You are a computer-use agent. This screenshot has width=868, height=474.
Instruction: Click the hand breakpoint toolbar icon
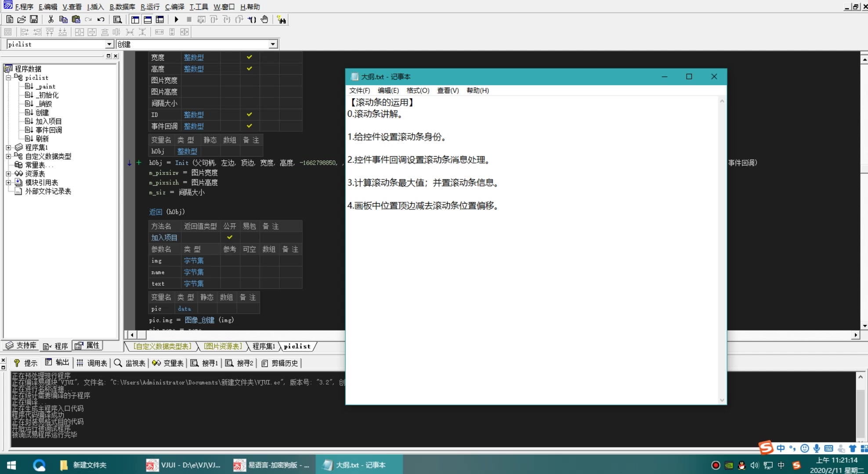pos(264,19)
